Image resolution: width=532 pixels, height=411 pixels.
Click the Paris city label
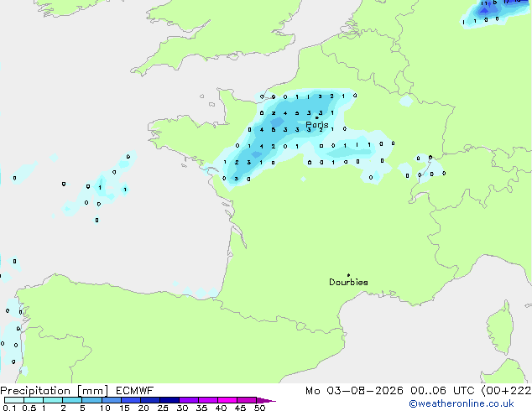point(317,124)
